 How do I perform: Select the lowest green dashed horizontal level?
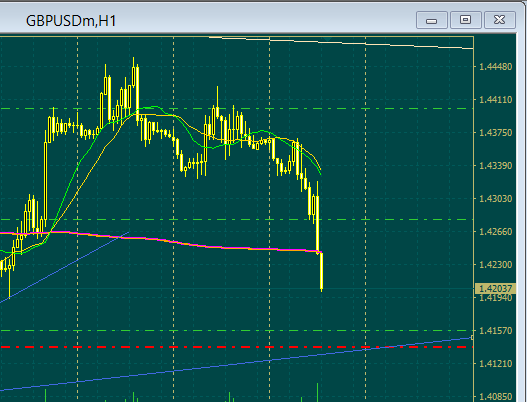(235, 330)
